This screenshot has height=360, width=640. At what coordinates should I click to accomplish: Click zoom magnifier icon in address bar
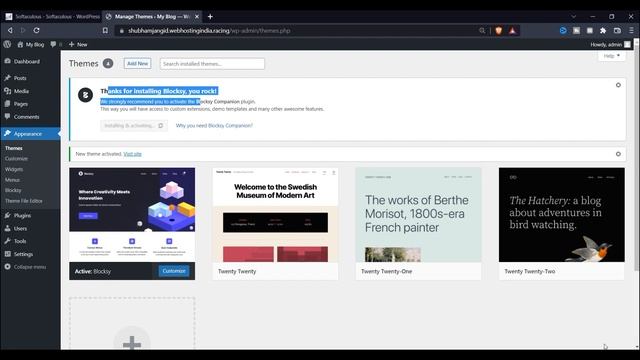point(482,31)
